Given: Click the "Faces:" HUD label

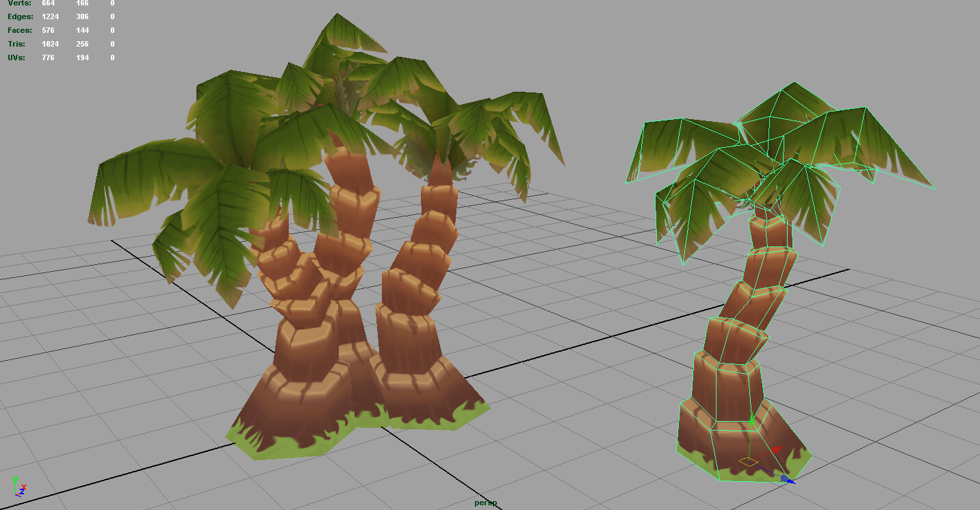Looking at the screenshot, I should [x=20, y=30].
